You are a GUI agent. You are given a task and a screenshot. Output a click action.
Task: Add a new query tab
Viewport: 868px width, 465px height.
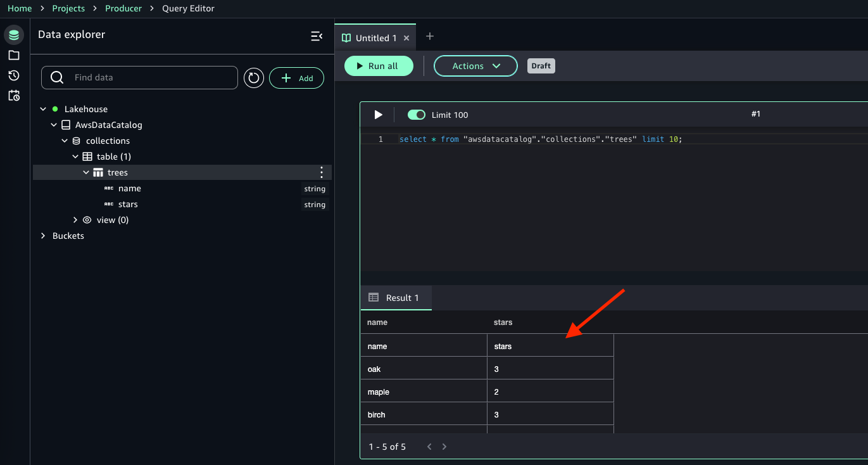[x=430, y=37]
